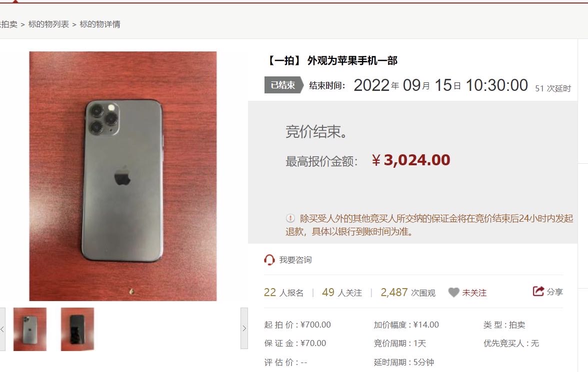Click the previous thumbnail arrow
Screen dimensions: 588x372
tap(2, 329)
